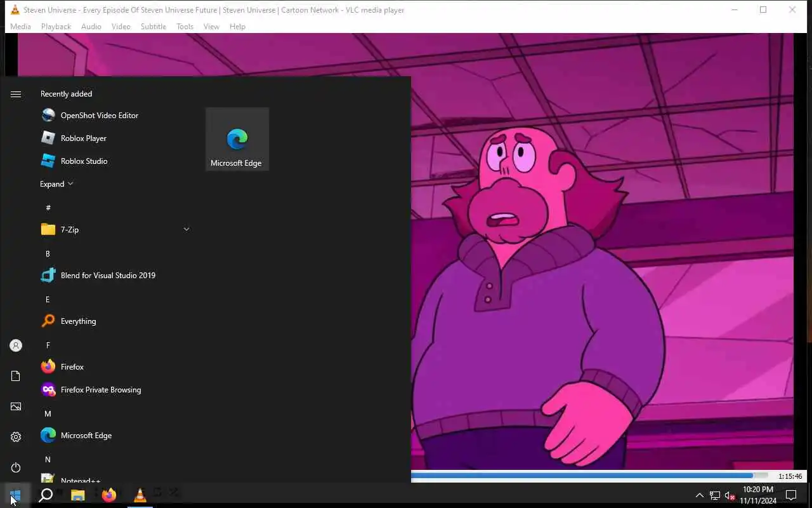Viewport: 812px width, 508px height.
Task: Open taskbar Search magnifier
Action: coord(46,495)
